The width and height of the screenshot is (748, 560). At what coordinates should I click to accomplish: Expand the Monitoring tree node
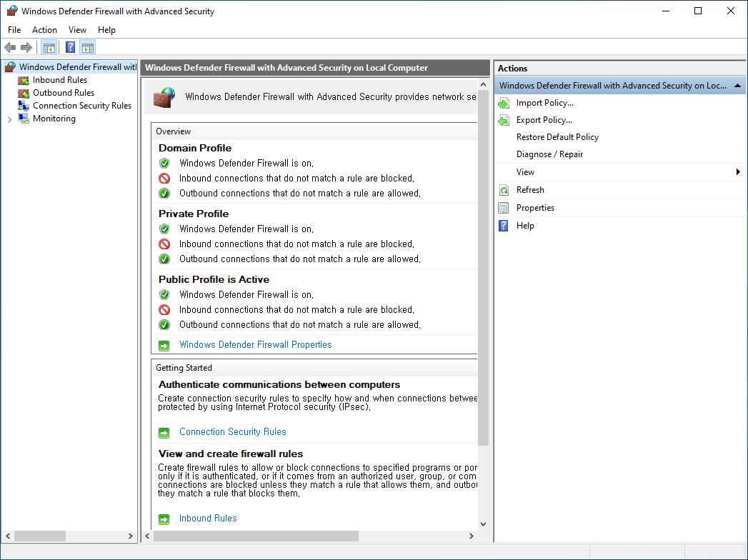tap(9, 119)
